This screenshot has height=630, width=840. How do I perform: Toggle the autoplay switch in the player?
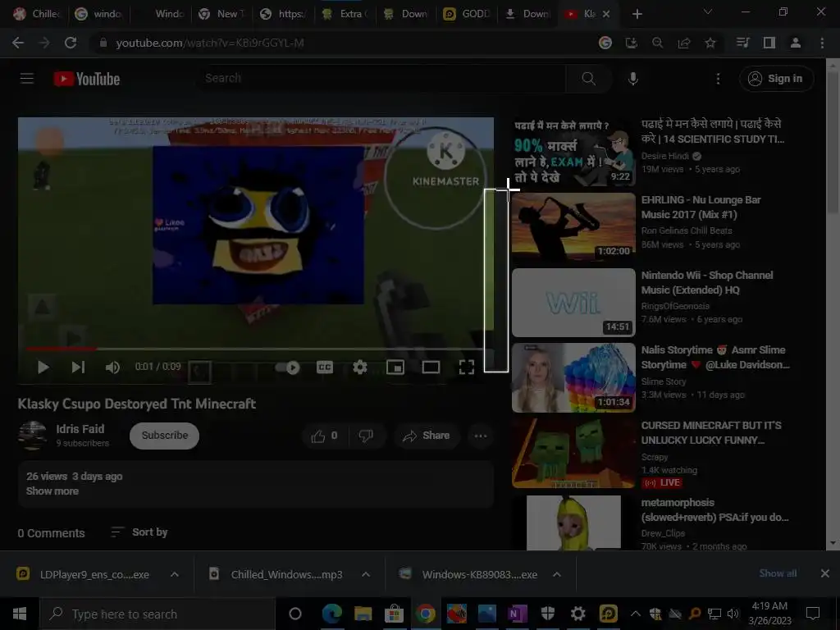(x=288, y=367)
